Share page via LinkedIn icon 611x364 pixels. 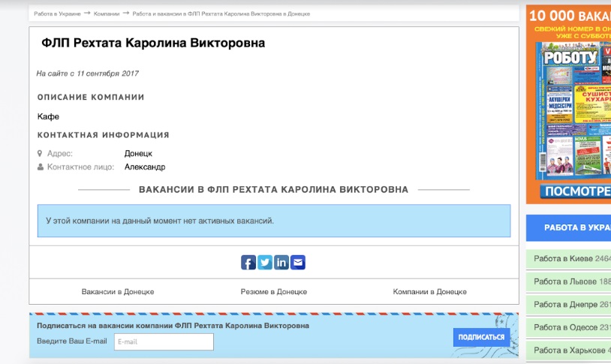[x=281, y=263]
